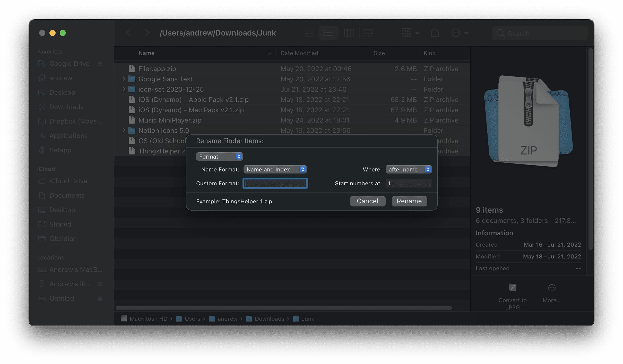Expand the Notion Icons 5.0 folder
This screenshot has height=364, width=623.
[x=124, y=130]
